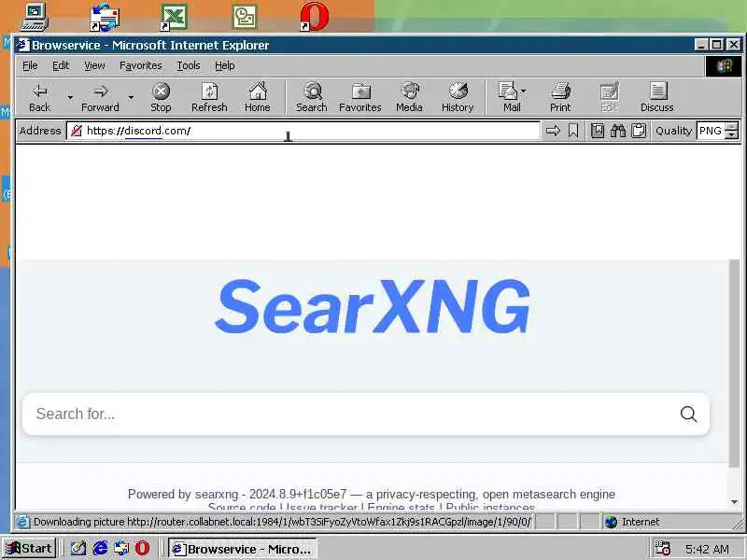Click the Start button
The image size is (747, 560).
point(29,548)
